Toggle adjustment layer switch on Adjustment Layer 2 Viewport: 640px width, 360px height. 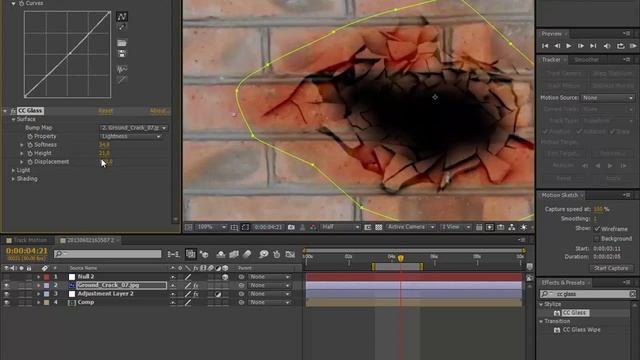pos(218,294)
